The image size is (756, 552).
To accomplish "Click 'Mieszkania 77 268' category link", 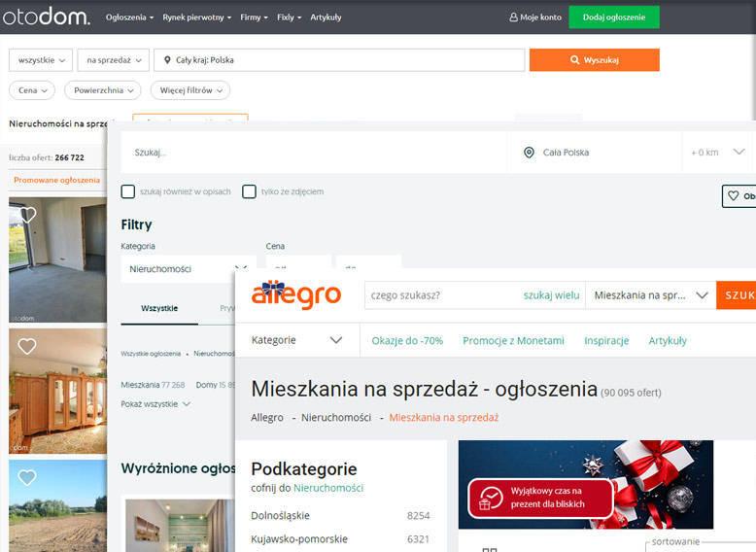I will pos(153,385).
